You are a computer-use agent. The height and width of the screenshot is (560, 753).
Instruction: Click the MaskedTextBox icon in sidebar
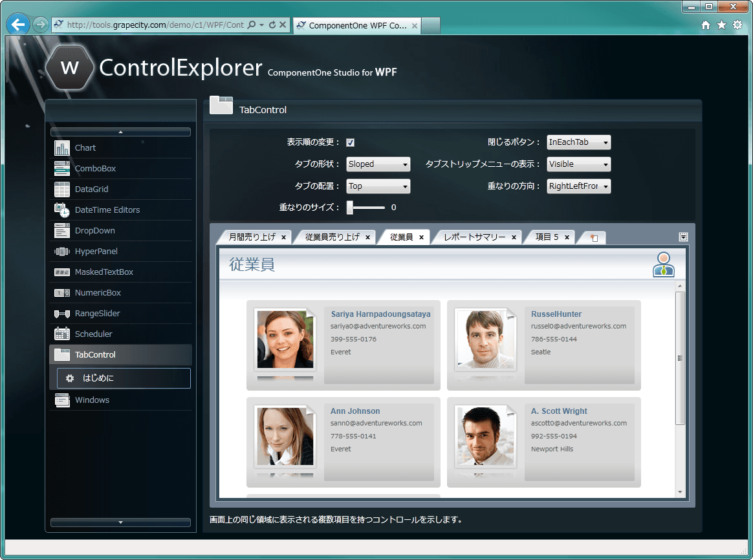62,272
